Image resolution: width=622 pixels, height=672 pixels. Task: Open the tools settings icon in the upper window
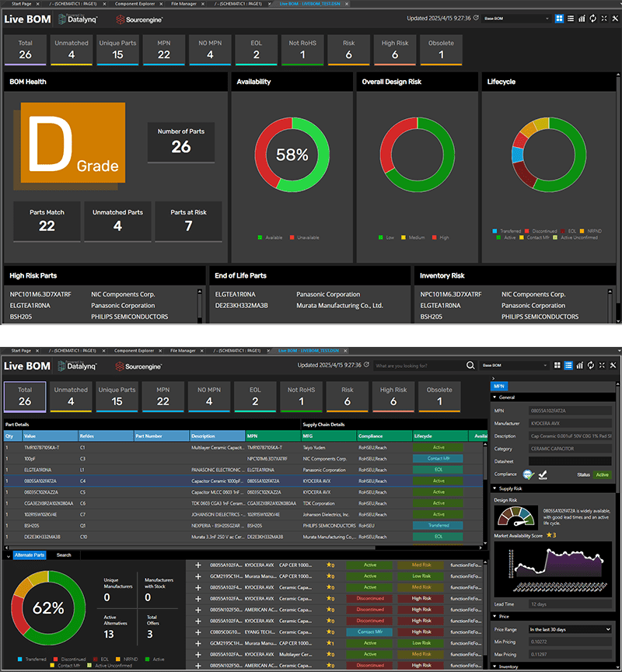click(x=615, y=19)
